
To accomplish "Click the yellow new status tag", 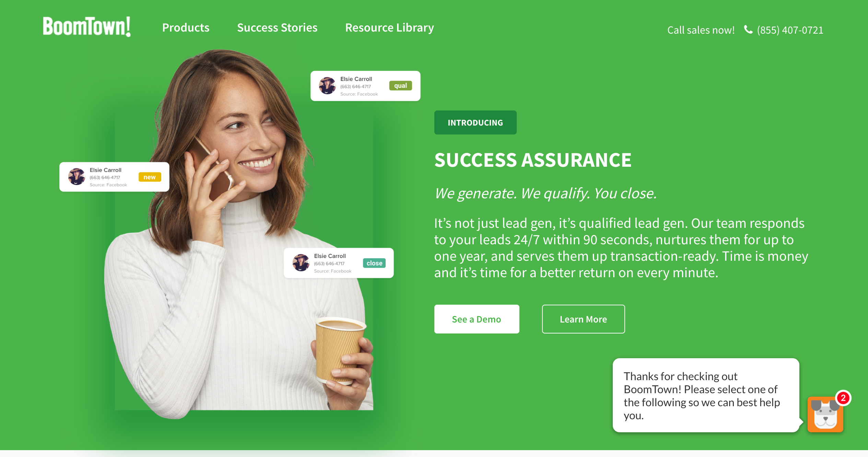I will [150, 177].
